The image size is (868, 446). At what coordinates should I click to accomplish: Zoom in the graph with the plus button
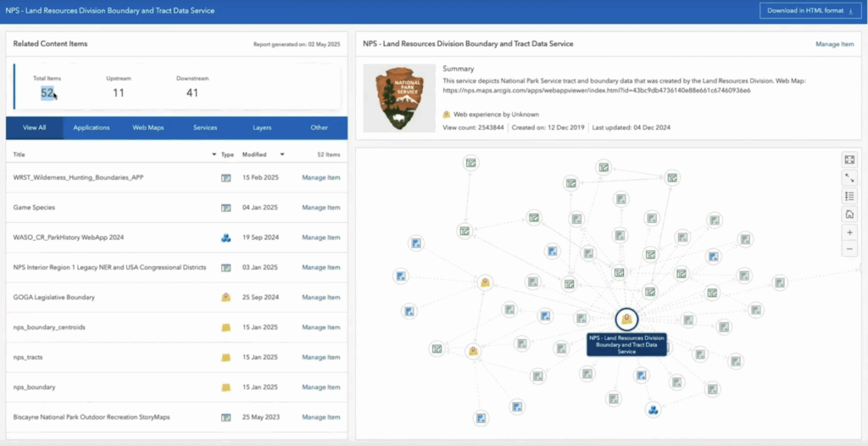point(849,232)
